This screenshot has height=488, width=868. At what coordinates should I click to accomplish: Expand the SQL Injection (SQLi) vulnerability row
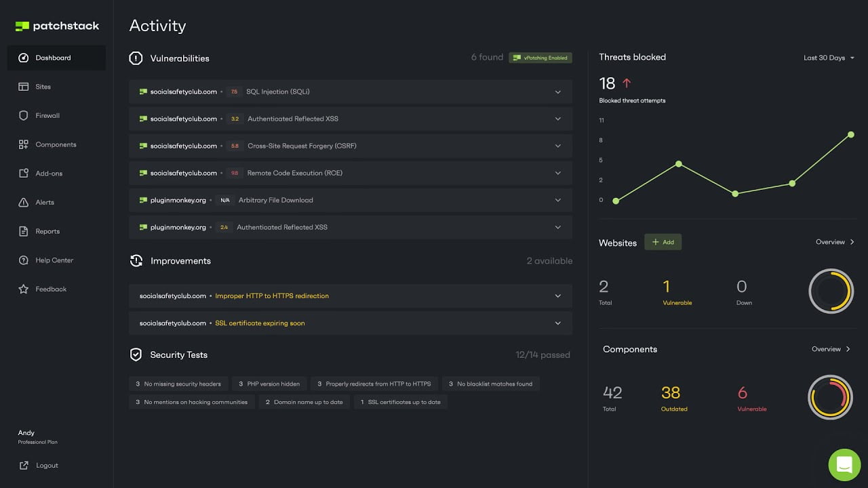click(557, 92)
